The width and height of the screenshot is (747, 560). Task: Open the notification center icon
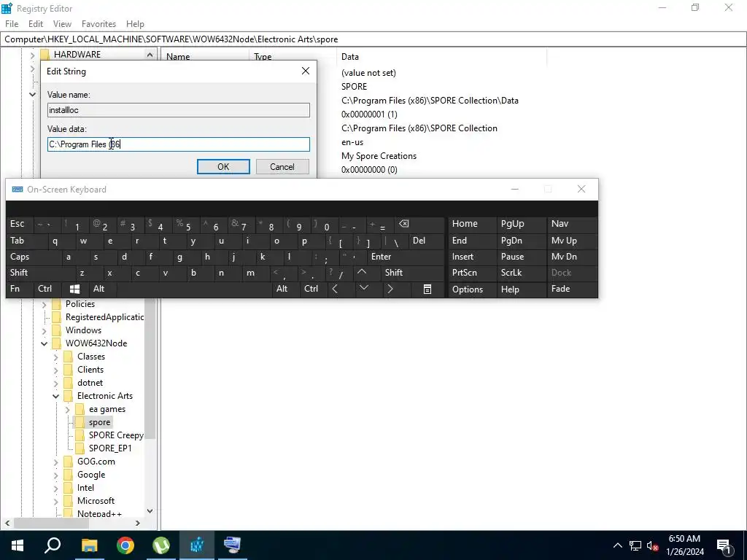click(723, 545)
